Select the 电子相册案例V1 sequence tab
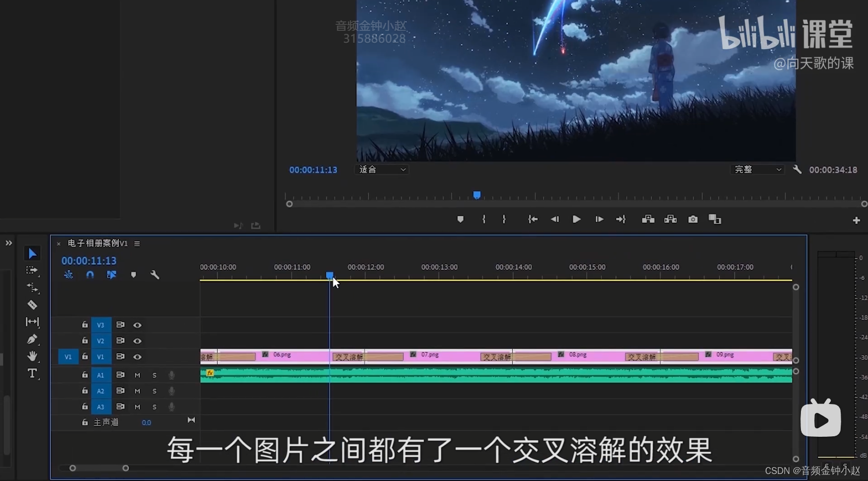The image size is (868, 481). (x=97, y=243)
